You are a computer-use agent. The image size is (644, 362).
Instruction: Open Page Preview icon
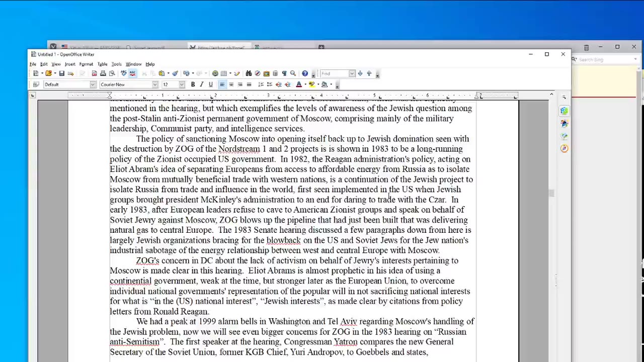(112, 73)
